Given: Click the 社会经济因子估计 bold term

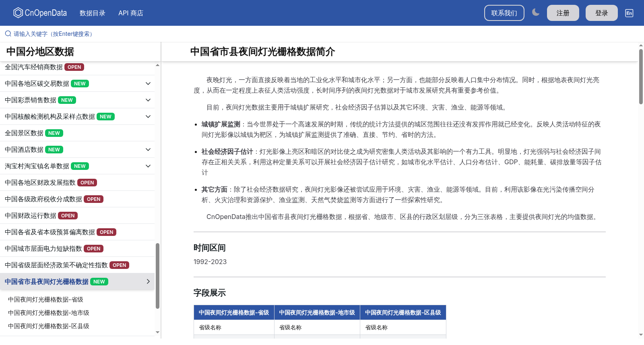Looking at the screenshot, I should point(227,152).
